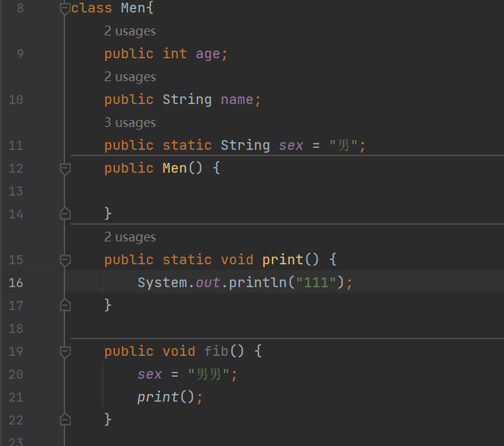Click fold end marker on line 17
Image resolution: width=504 pixels, height=446 pixels.
pos(65,305)
